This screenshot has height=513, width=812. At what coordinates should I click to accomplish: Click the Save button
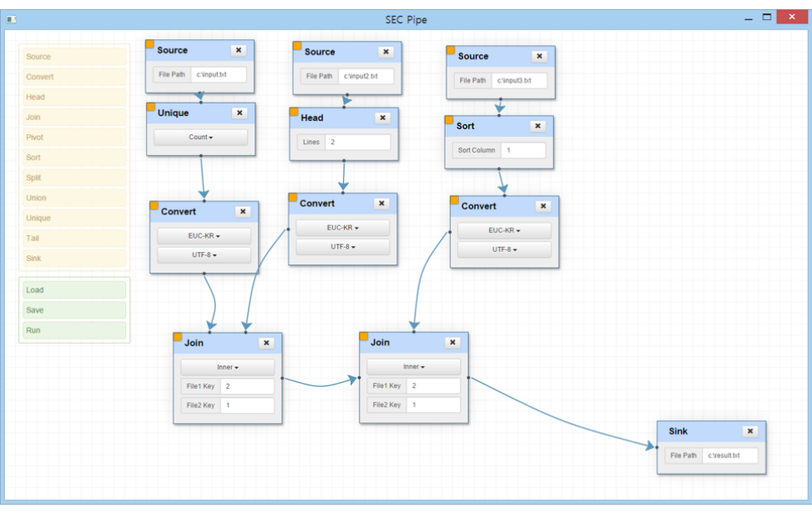pyautogui.click(x=75, y=310)
